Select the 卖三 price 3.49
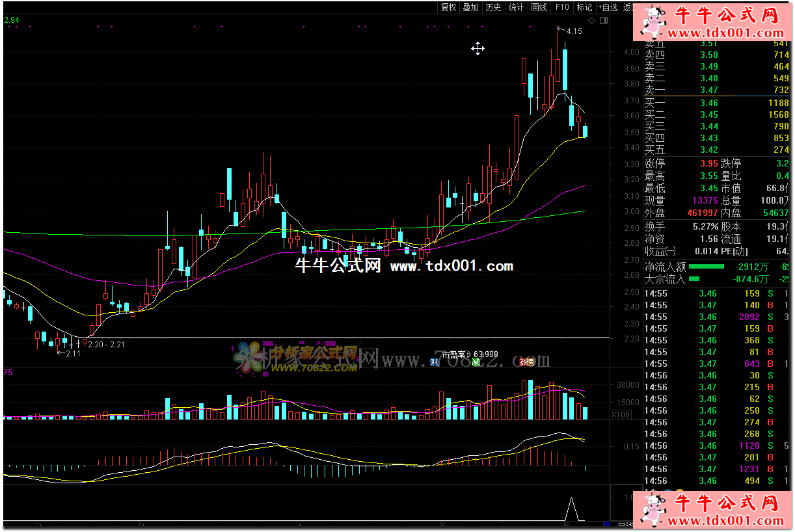The height and width of the screenshot is (532, 795). 709,67
